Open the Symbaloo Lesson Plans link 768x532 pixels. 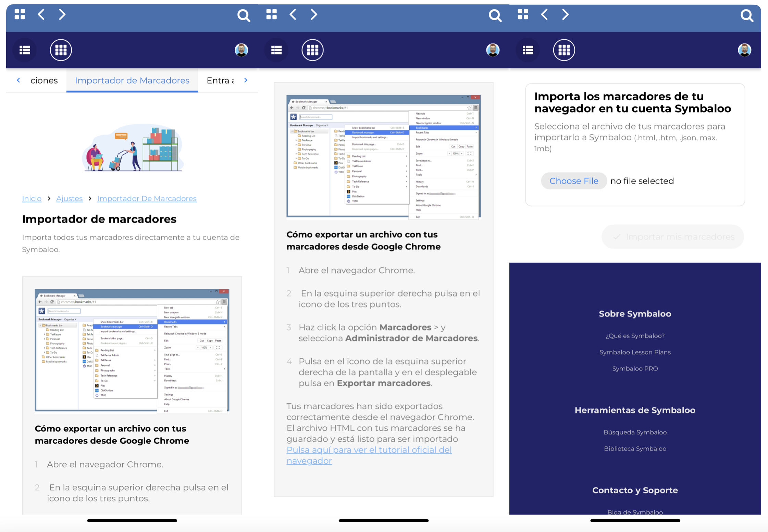point(635,352)
